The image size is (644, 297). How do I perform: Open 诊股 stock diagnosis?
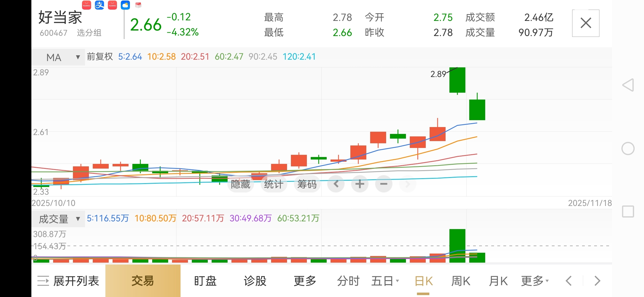coord(255,281)
